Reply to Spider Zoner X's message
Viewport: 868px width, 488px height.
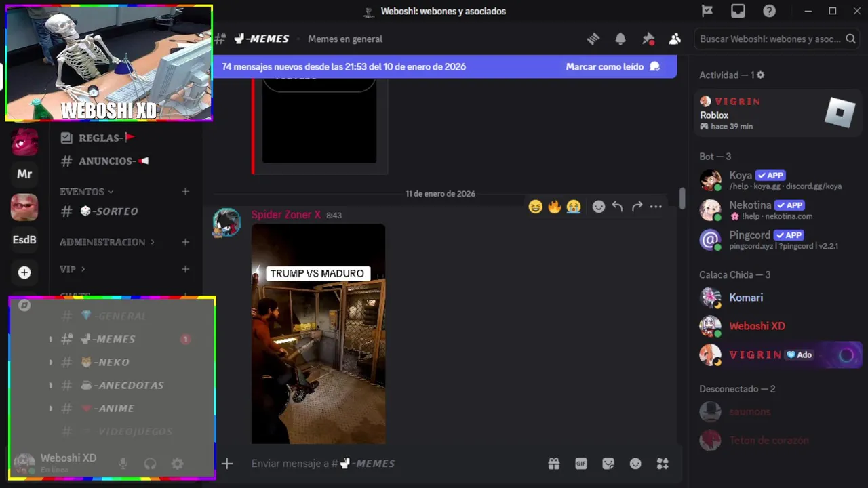click(617, 207)
